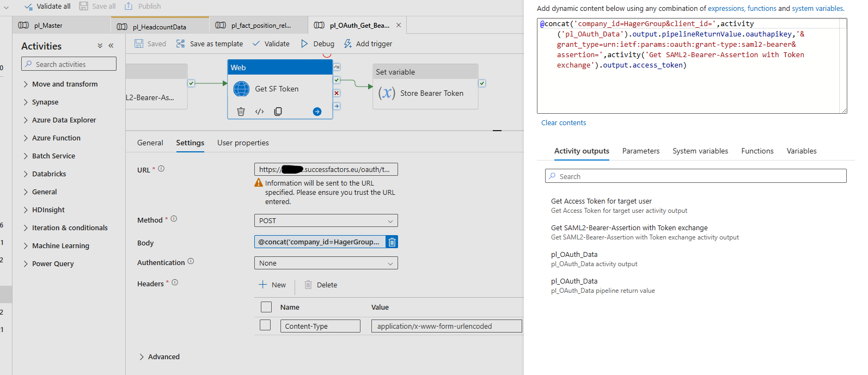Collapse the Activities panel with double chevron
The height and width of the screenshot is (375, 868).
pos(111,46)
